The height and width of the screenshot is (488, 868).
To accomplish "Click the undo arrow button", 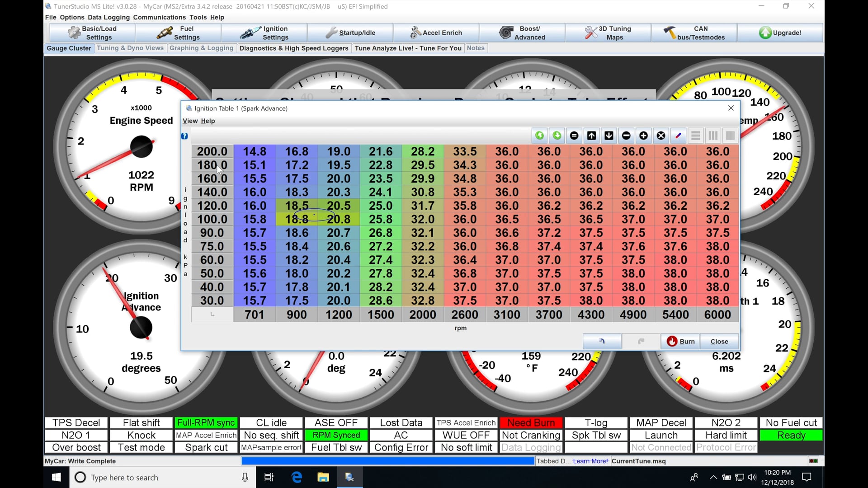I will tap(602, 342).
